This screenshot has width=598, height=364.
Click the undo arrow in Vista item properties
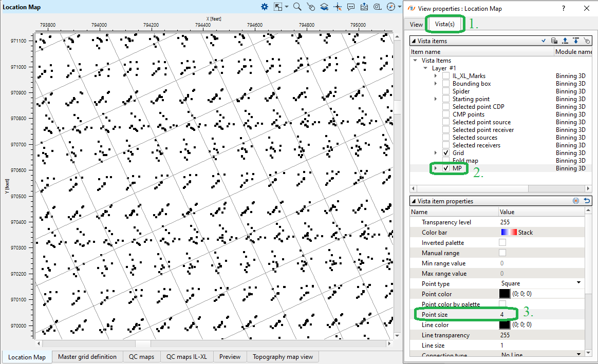[587, 201]
